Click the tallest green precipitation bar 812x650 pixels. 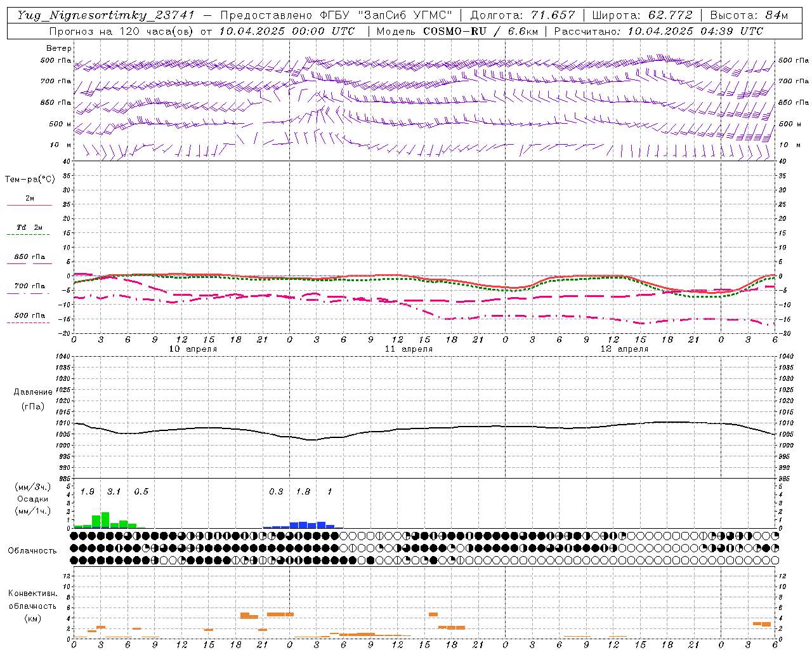coord(105,520)
